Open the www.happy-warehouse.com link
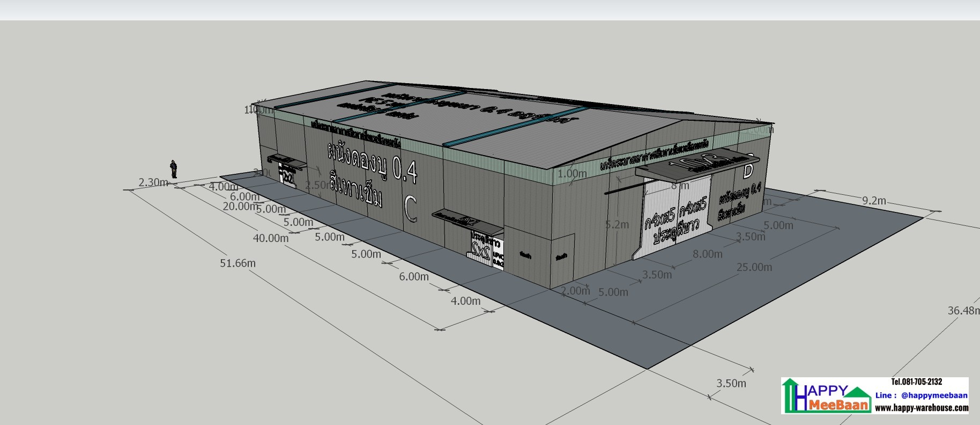The width and height of the screenshot is (980, 425). [x=921, y=408]
